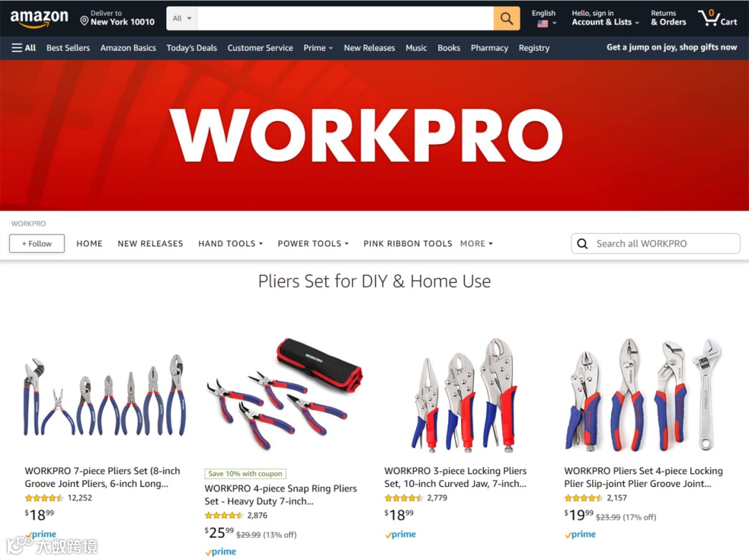Expand the POWER TOOLS dropdown
Viewport: 749px width, 560px height.
tap(313, 243)
